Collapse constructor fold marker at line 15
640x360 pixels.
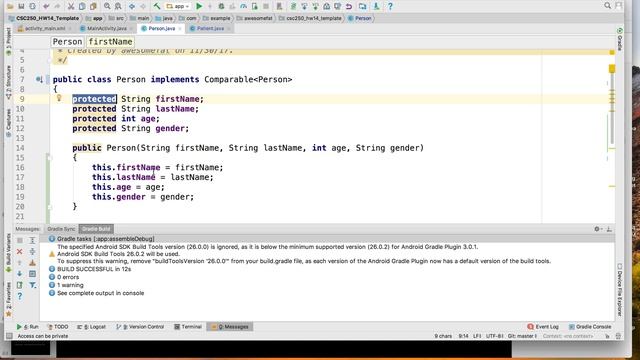point(49,158)
